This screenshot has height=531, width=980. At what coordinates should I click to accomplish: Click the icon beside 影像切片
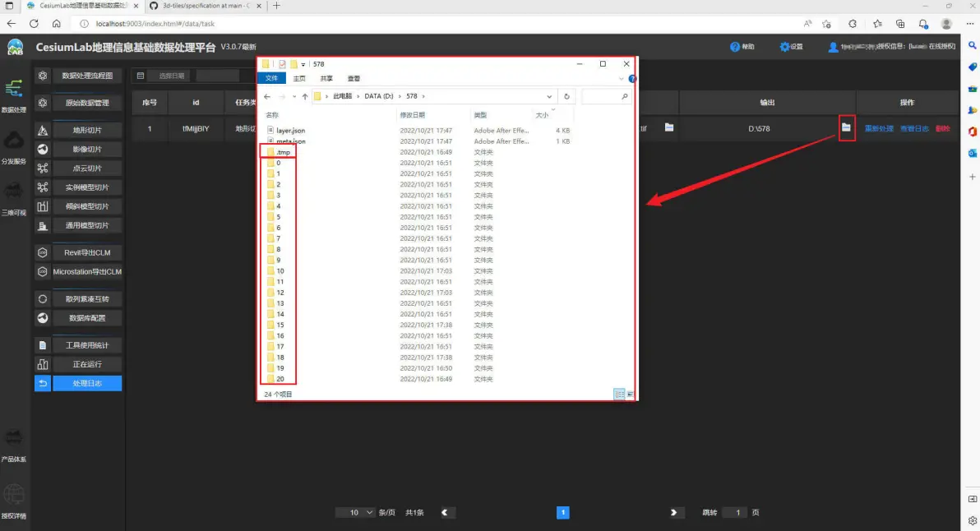click(x=43, y=150)
